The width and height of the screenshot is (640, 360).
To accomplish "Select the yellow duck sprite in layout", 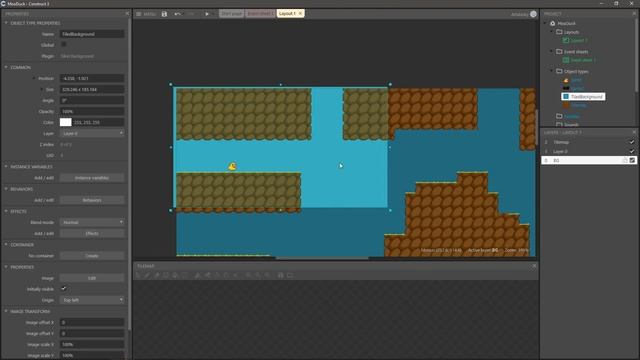I will [x=232, y=166].
